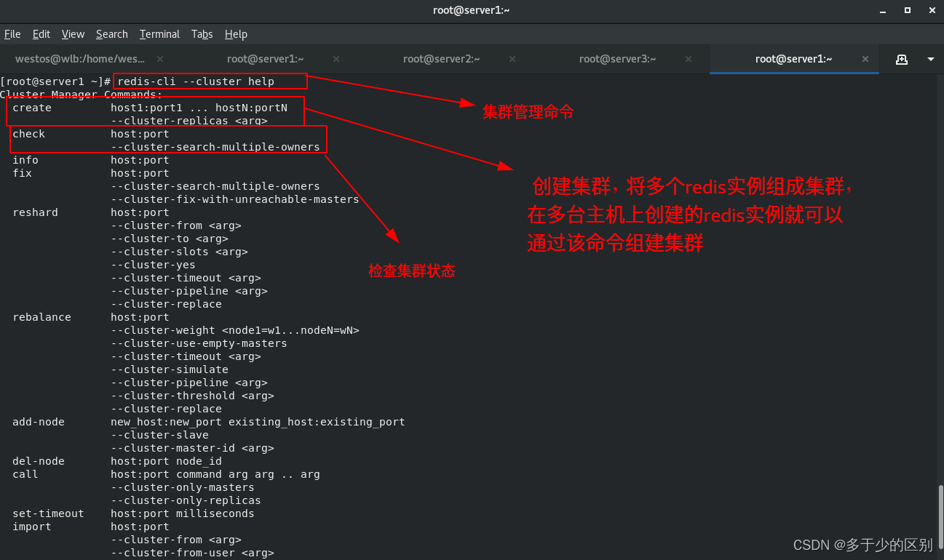This screenshot has width=944, height=560.
Task: Click '--cluster-weight <node1=w1...nodeN=wN>' text
Action: [235, 330]
